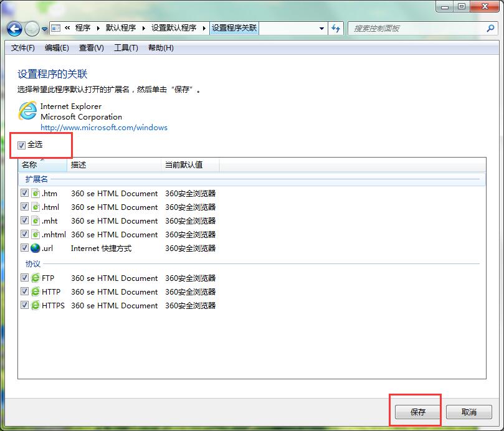Open the microsoft.com/windows link

click(104, 127)
